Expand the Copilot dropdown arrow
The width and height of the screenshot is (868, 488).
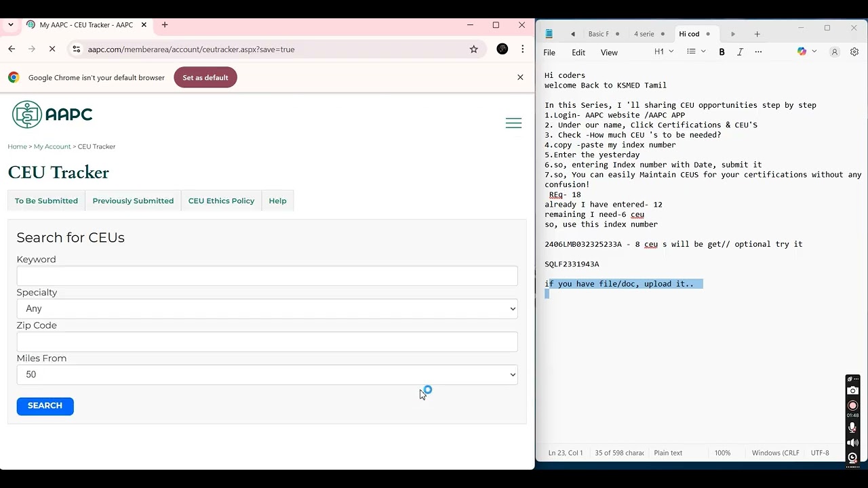(814, 52)
